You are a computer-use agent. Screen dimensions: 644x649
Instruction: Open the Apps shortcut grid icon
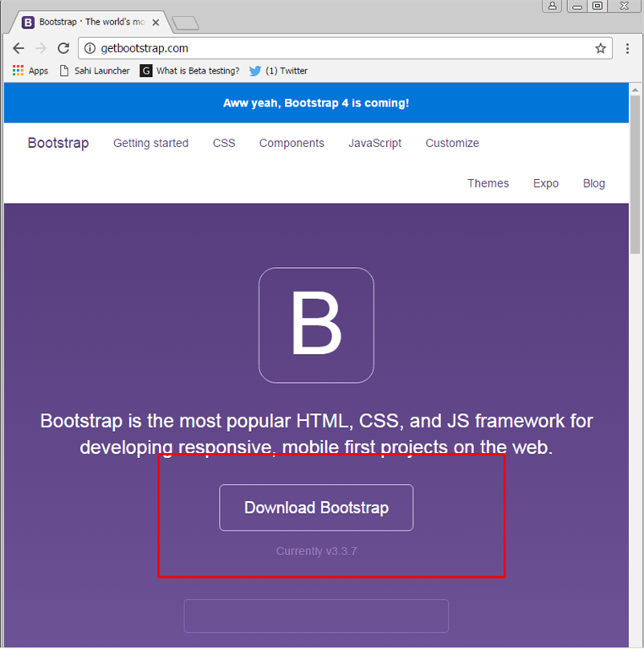pos(18,71)
